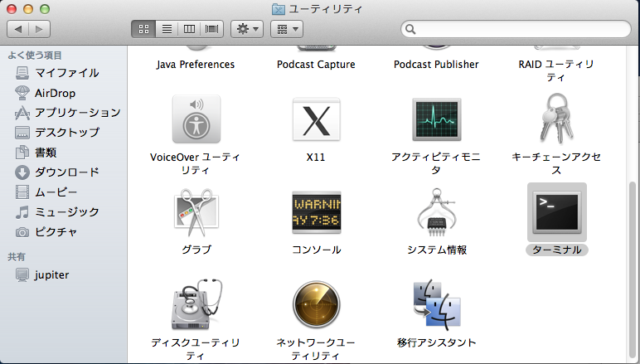
Task: Switch to column view
Action: [x=189, y=29]
